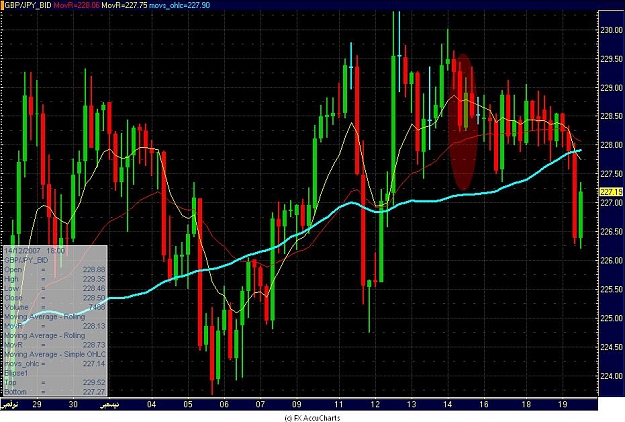Click GBP/JPY_BID inside the gray data box
This screenshot has width=625, height=422.
pos(26,260)
